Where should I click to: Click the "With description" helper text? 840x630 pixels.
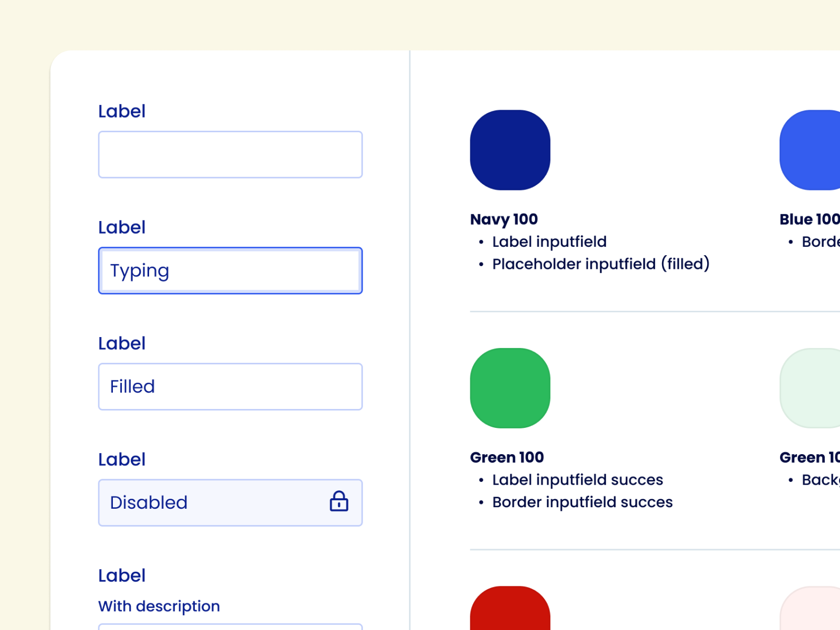coord(159,606)
